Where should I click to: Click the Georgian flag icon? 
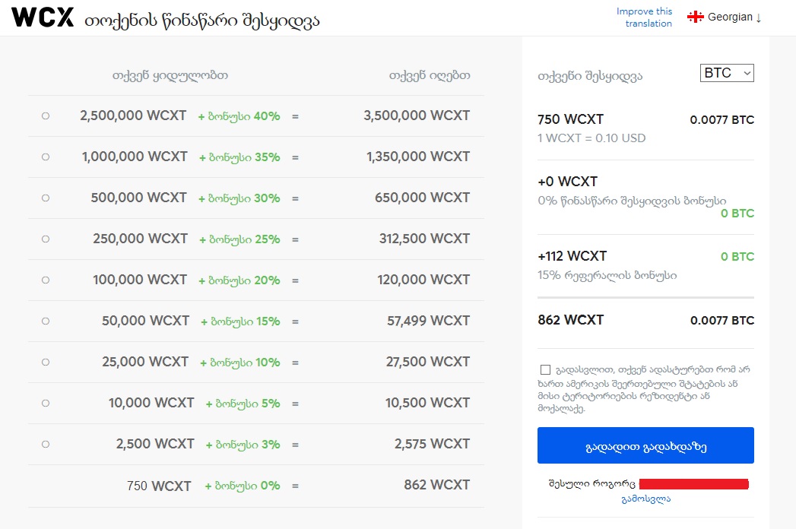coord(695,17)
